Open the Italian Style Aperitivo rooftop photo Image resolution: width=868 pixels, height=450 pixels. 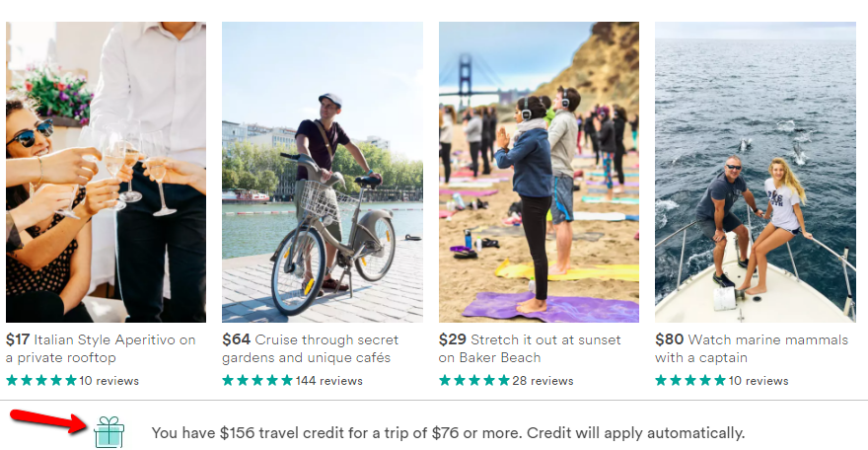click(106, 172)
